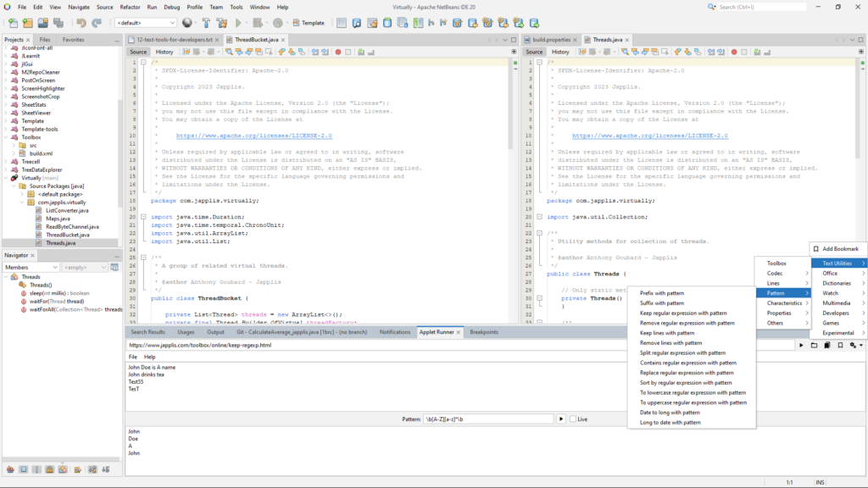The image size is (868, 488).
Task: Open the Characteristics submenu
Action: 783,303
